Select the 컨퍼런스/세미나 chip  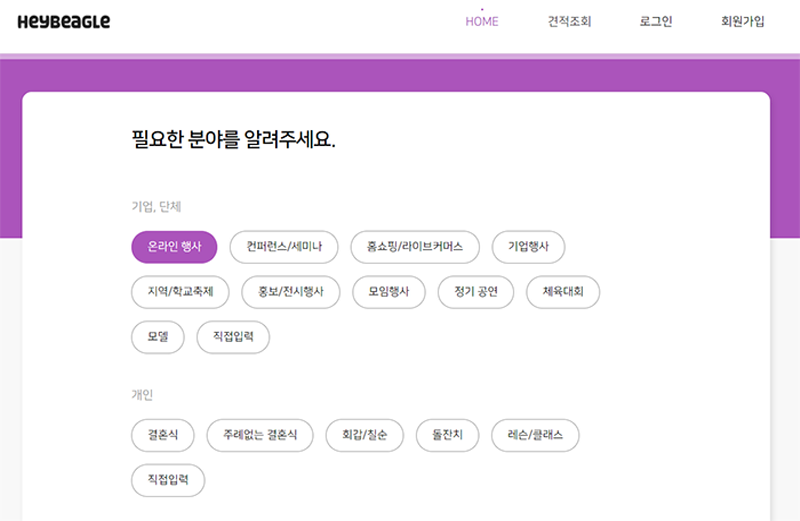point(284,246)
